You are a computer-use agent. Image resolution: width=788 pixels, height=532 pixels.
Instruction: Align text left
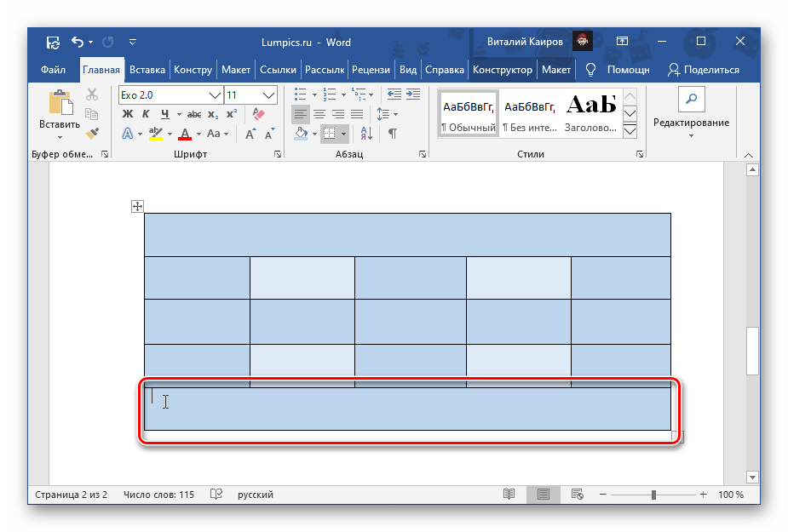click(x=300, y=115)
